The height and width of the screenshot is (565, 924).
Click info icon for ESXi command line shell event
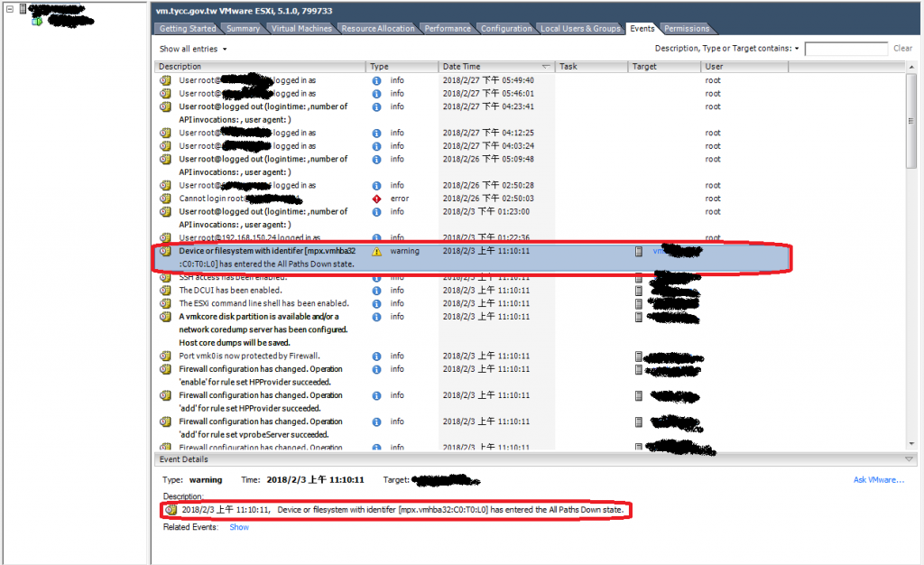pos(376,304)
